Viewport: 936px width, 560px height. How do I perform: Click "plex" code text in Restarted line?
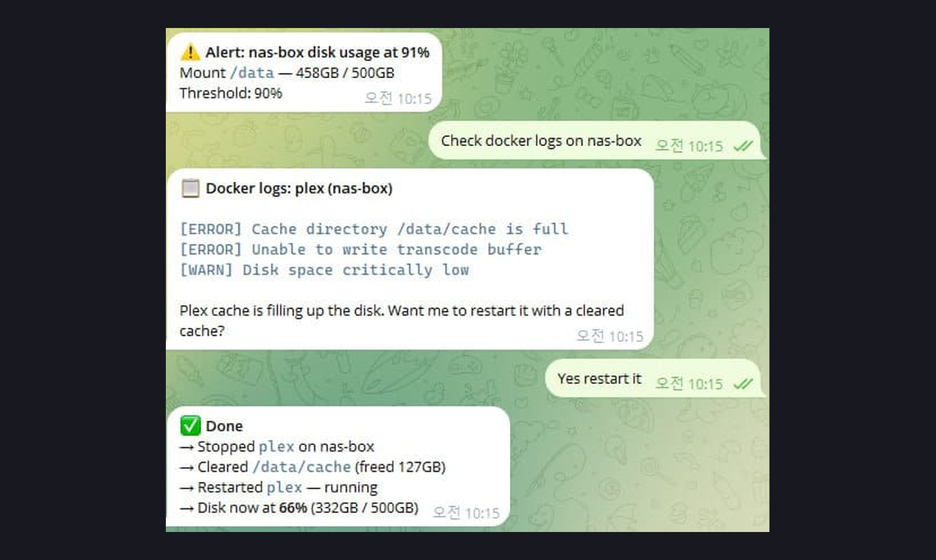(284, 488)
